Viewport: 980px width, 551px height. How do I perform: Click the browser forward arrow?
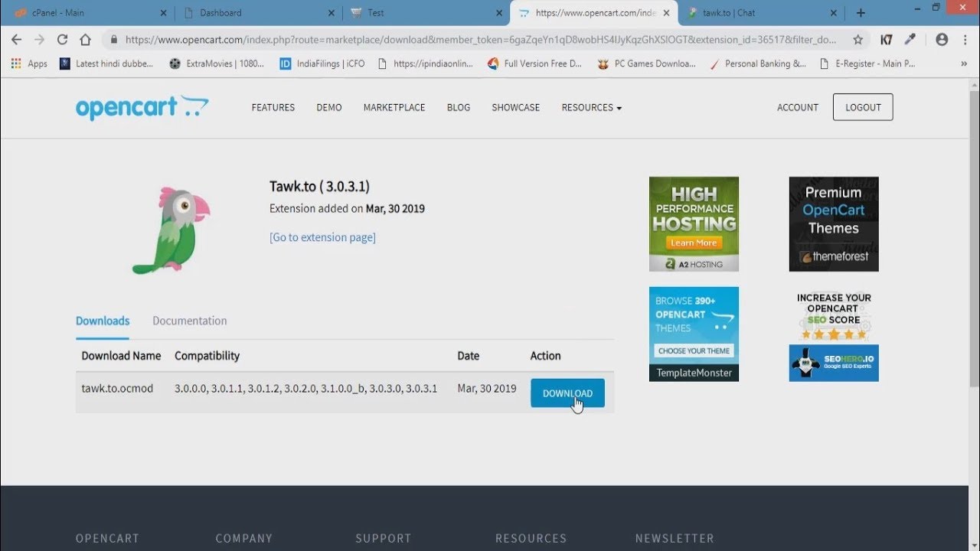point(39,40)
